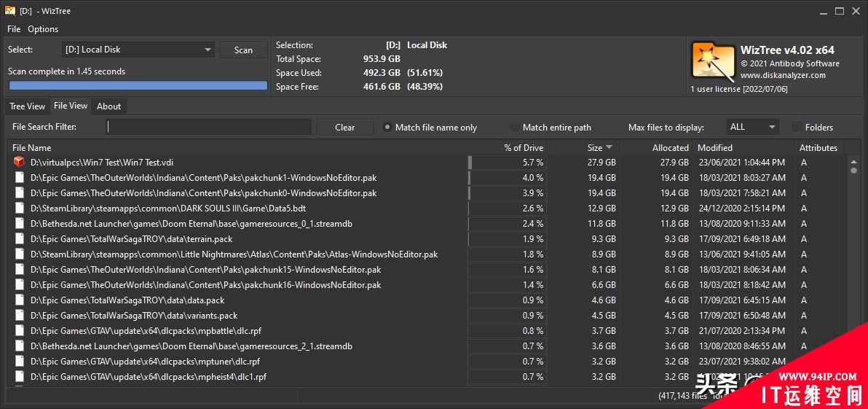
Task: Click file icon for pakchunk0-WindowsNoEditor.pak
Action: [20, 193]
